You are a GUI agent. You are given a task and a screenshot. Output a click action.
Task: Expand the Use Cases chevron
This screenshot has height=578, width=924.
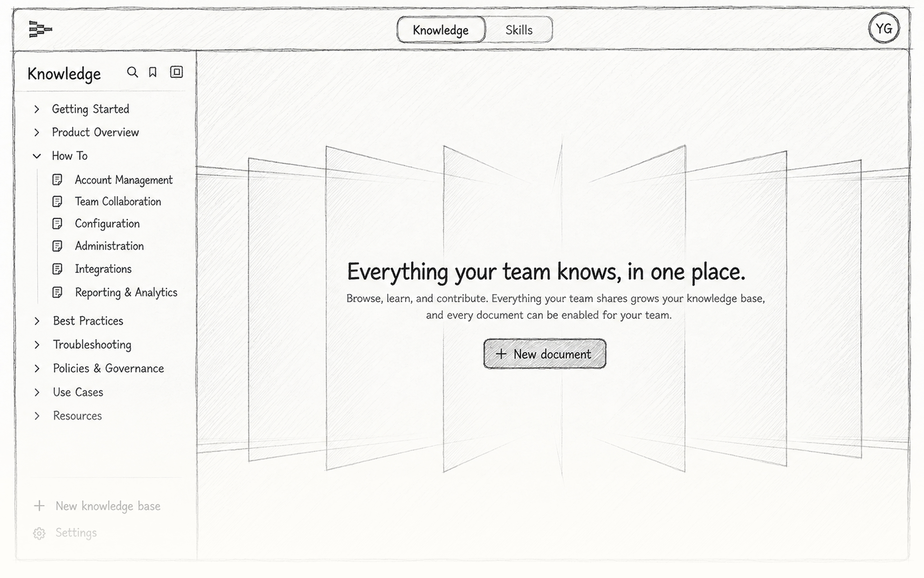(37, 392)
